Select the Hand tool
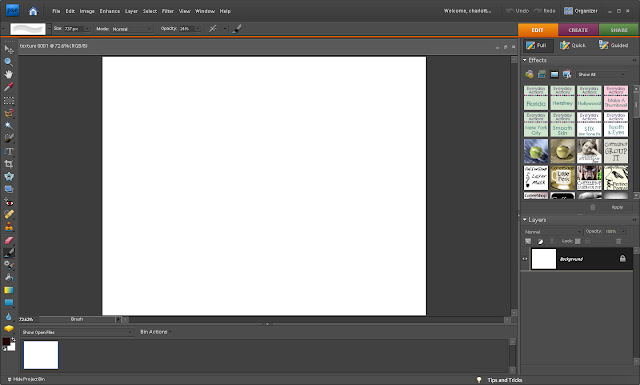The image size is (640, 385). [x=9, y=74]
